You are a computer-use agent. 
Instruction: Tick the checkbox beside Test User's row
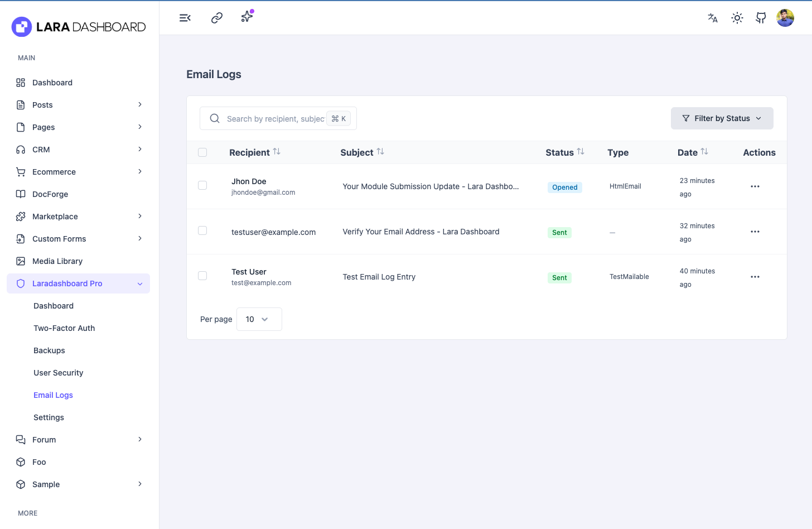[202, 275]
